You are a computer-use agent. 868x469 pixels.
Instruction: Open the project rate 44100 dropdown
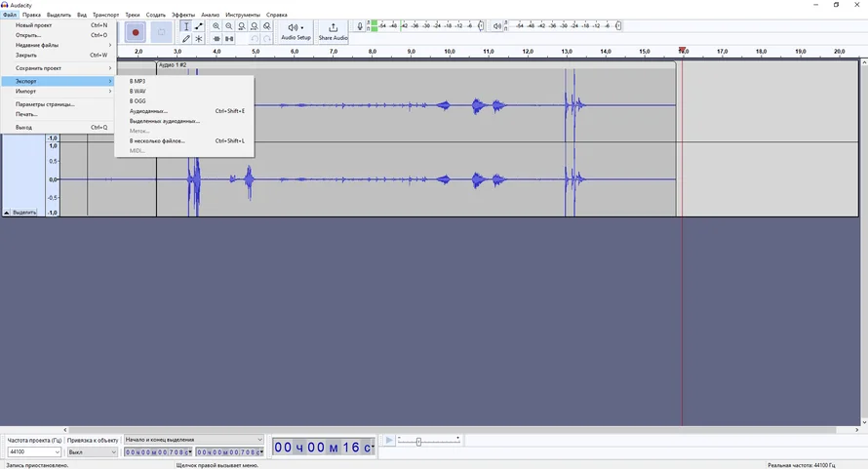34,452
